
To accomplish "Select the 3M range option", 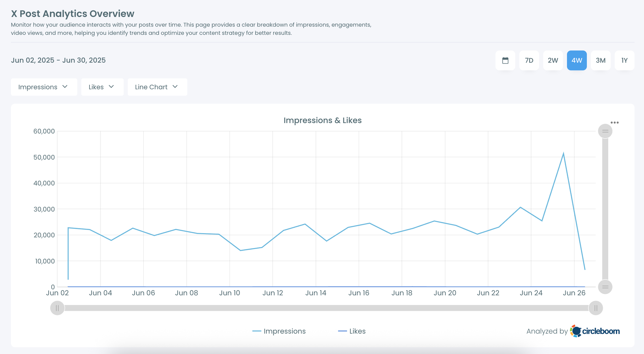I will point(601,60).
